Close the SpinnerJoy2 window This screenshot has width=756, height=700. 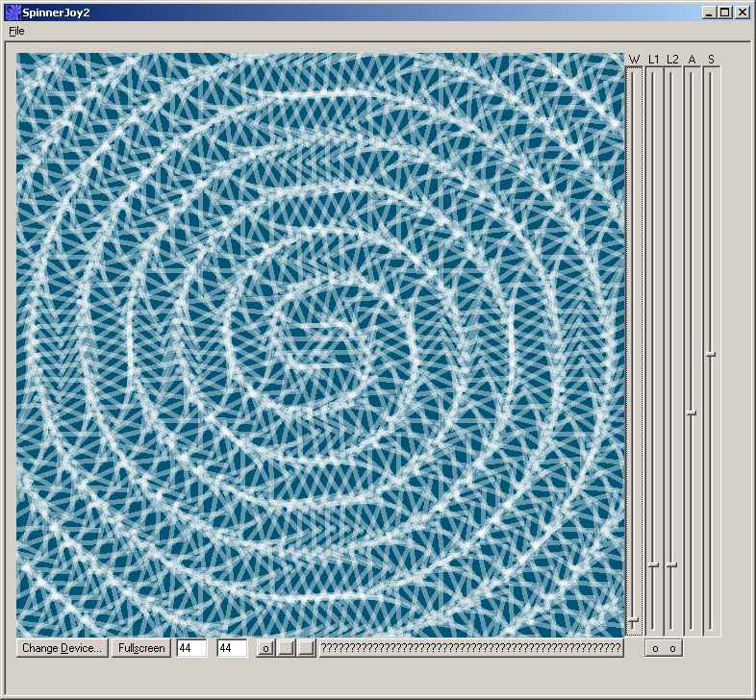[743, 12]
